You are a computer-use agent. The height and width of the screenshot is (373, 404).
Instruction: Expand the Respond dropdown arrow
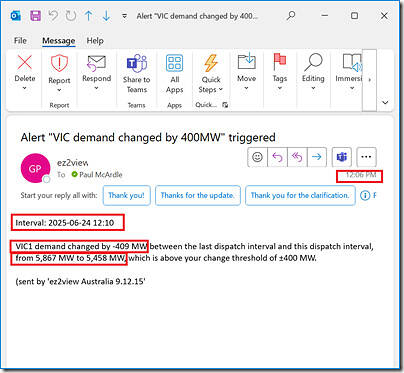96,88
